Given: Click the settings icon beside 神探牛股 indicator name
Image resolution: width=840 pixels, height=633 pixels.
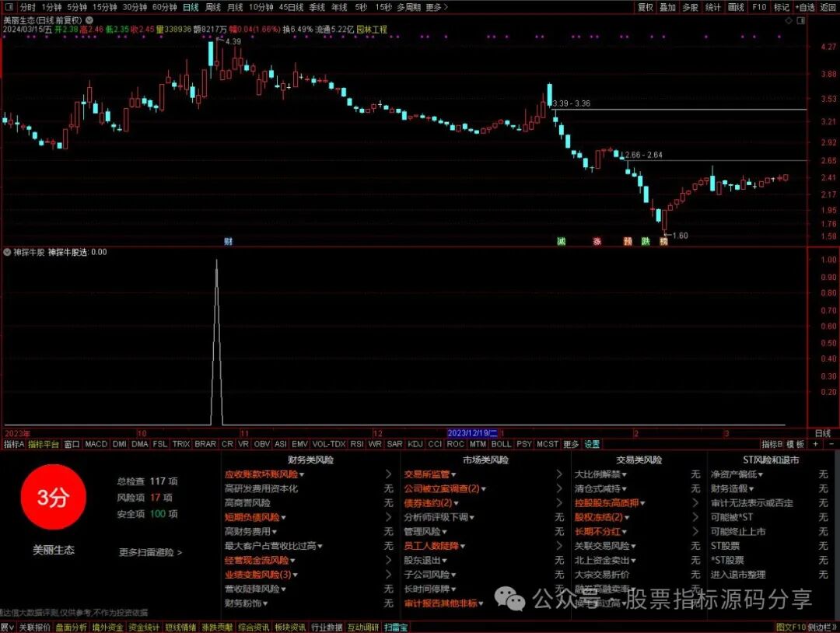Looking at the screenshot, I should (x=7, y=252).
